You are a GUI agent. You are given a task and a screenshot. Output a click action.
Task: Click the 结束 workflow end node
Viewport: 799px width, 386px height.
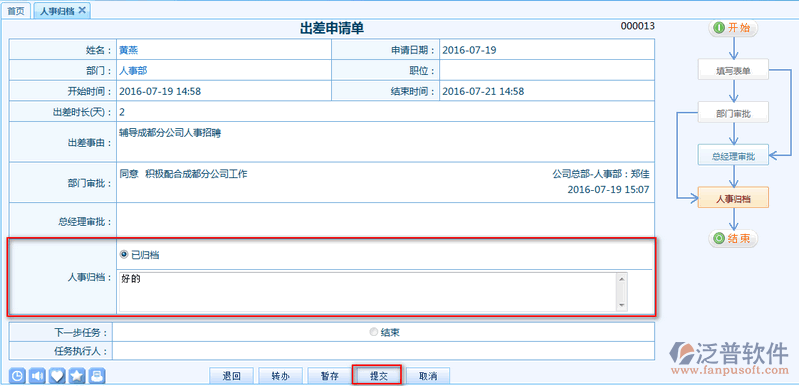click(x=733, y=238)
